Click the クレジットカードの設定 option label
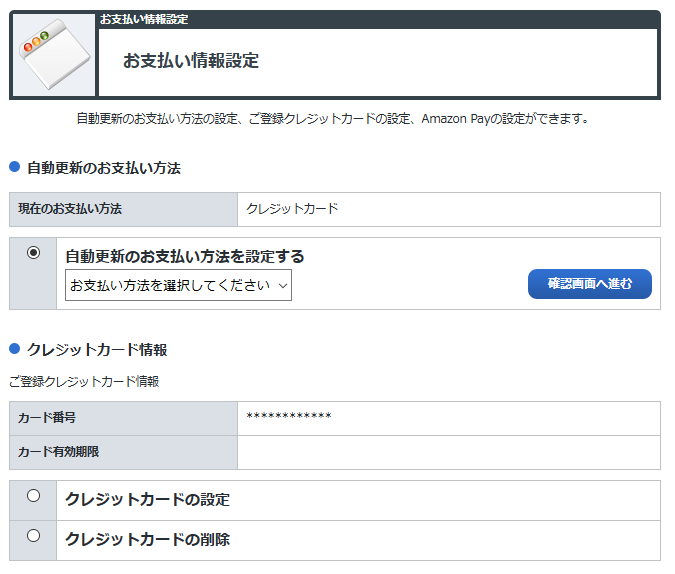675x574 pixels. pyautogui.click(x=147, y=500)
